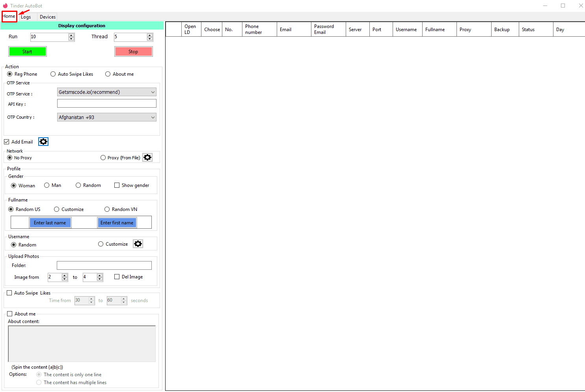Click the Backup column header
Viewport: 585px width, 392px height.
[x=505, y=30]
